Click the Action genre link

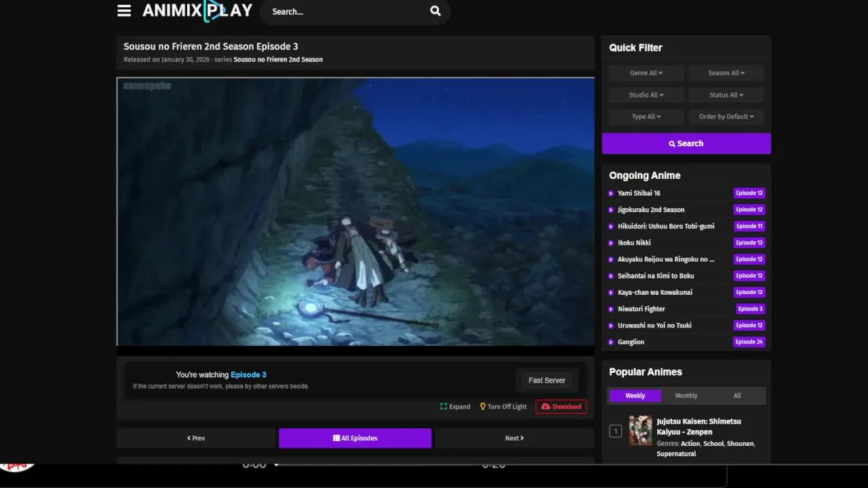690,444
